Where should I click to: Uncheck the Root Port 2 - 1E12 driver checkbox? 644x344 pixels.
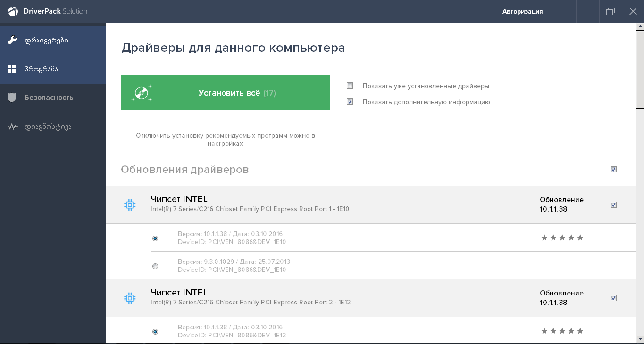(x=613, y=298)
